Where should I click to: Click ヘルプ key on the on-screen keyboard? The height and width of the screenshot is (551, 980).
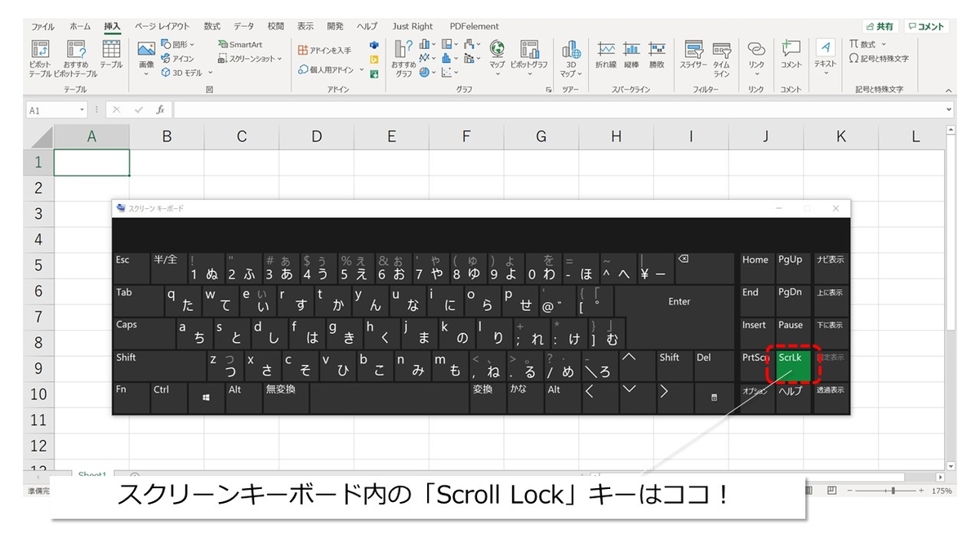(792, 398)
